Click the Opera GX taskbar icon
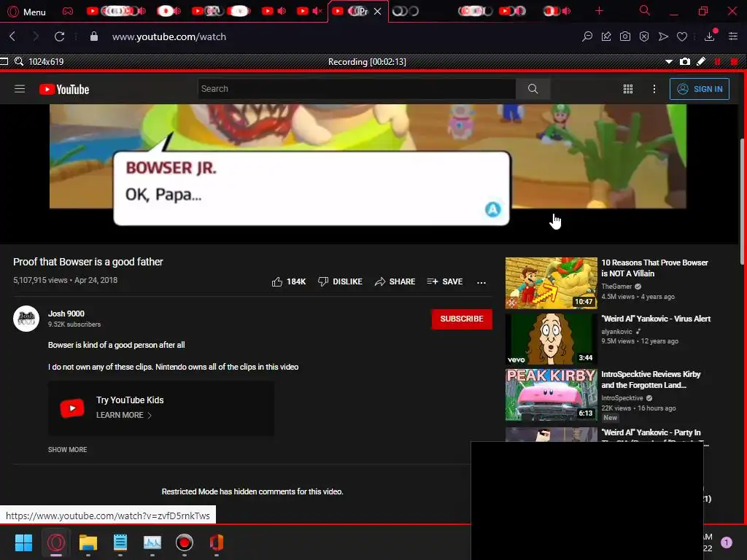 (x=55, y=542)
